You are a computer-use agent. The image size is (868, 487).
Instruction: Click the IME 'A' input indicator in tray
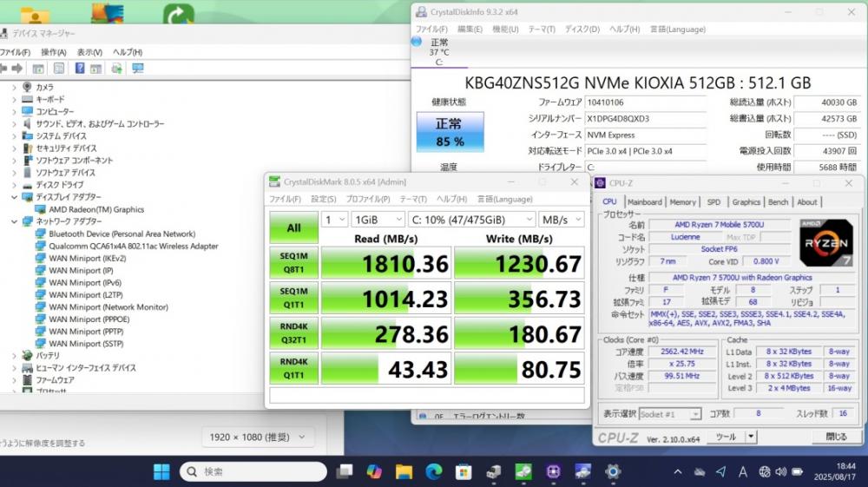point(743,471)
